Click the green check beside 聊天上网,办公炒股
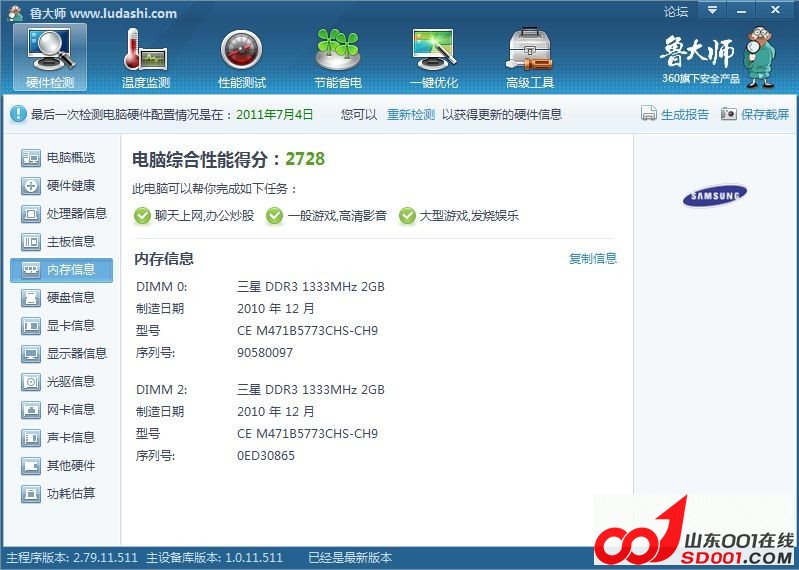799x570 pixels. click(x=142, y=216)
